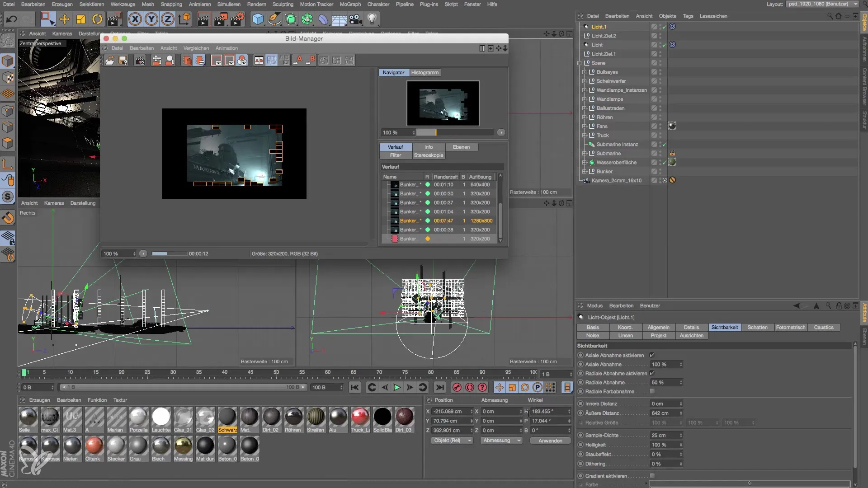Open the Stereoskopie tab
868x488 pixels.
click(429, 155)
